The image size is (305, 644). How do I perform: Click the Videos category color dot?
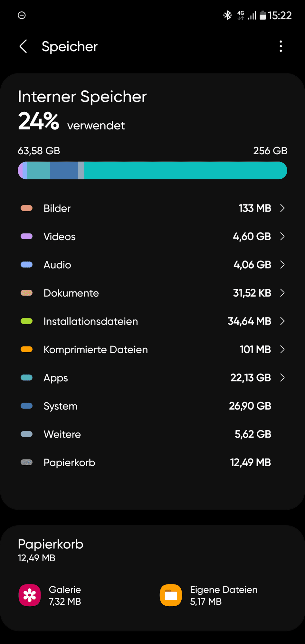tap(26, 236)
